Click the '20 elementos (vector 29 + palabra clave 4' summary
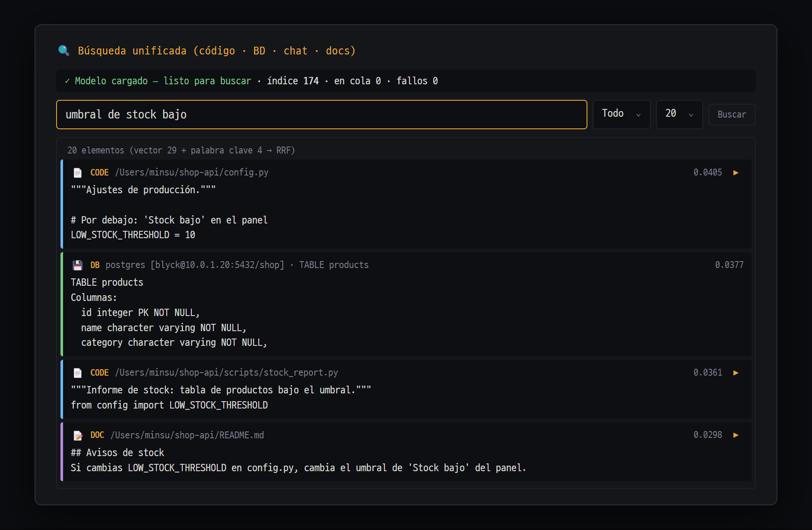Screen dimensions: 812x530 click(x=181, y=150)
